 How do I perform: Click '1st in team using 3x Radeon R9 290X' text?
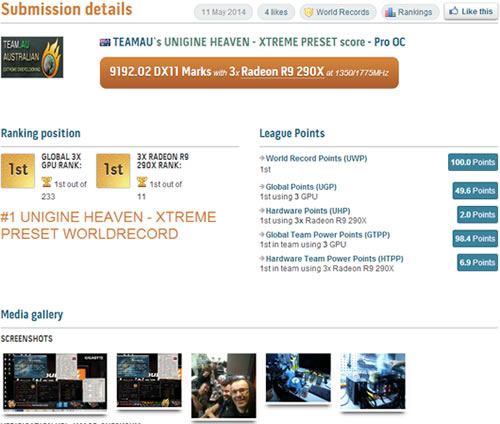327,269
